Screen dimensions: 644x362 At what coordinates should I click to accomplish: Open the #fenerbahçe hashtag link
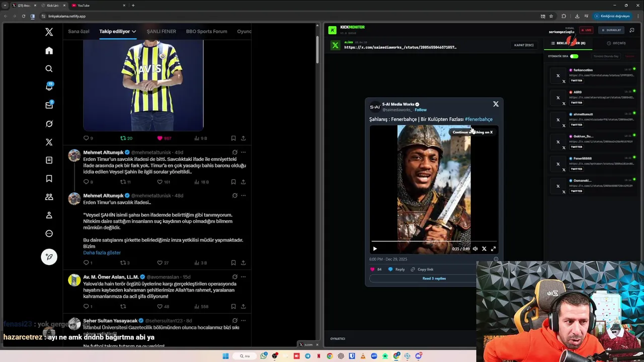[478, 119]
